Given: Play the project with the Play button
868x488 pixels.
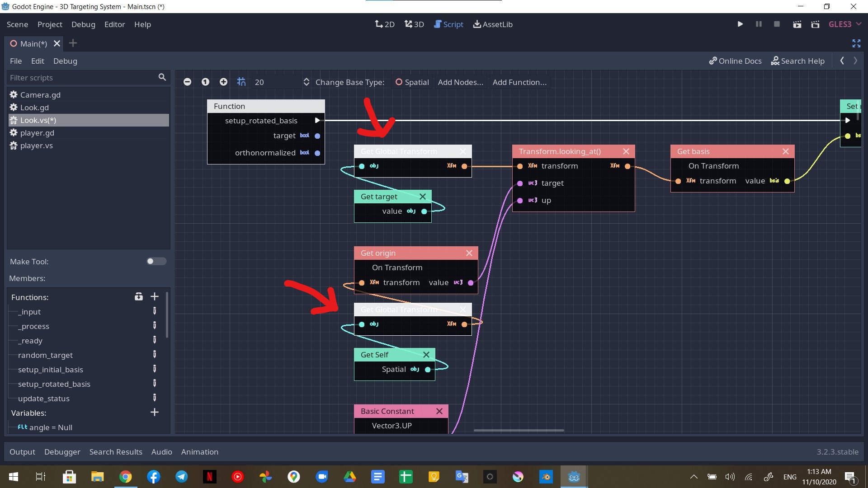Looking at the screenshot, I should [x=740, y=24].
